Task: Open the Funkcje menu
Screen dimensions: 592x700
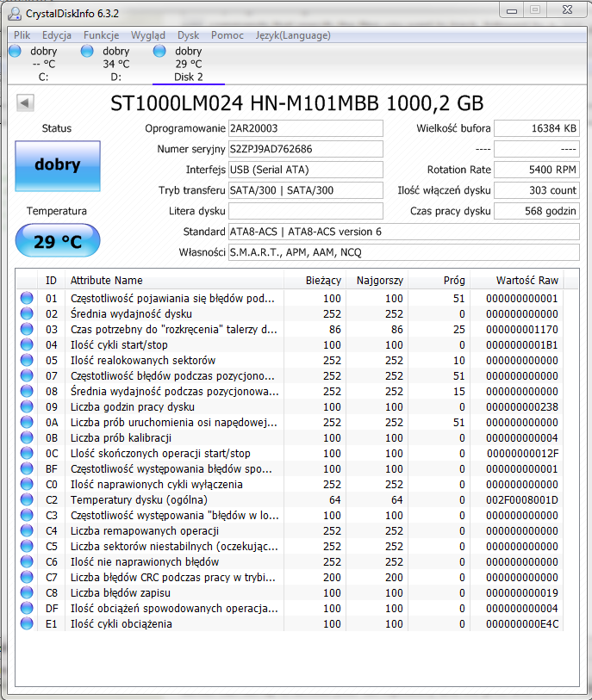Action: (101, 35)
